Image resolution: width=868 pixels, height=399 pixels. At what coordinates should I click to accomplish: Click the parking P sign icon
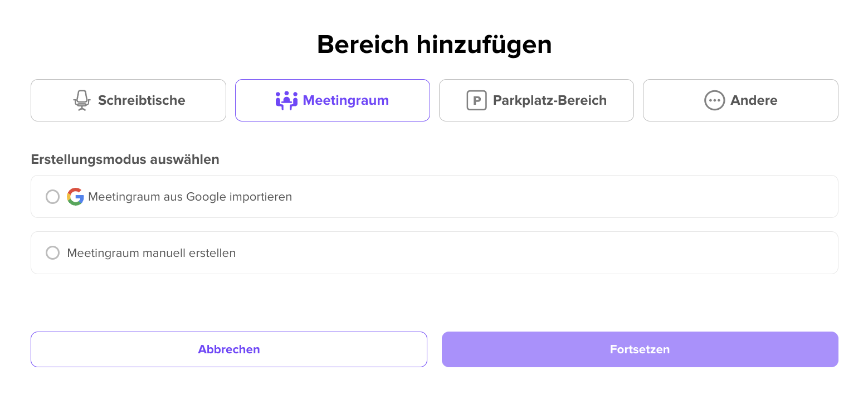tap(476, 100)
